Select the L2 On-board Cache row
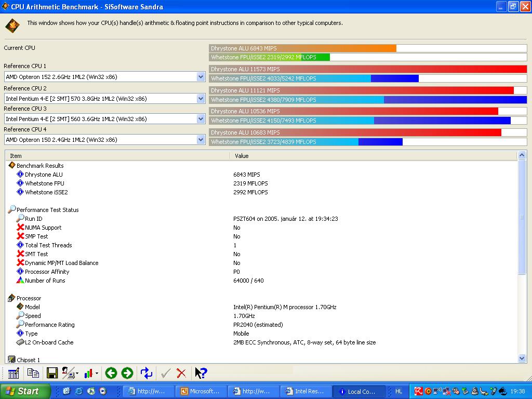Image resolution: width=532 pixels, height=399 pixels. [262, 342]
